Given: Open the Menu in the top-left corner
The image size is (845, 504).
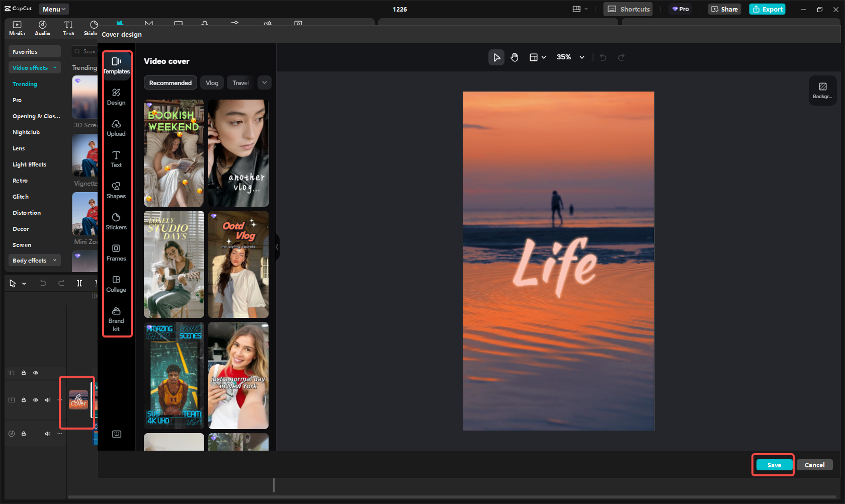Looking at the screenshot, I should [53, 9].
